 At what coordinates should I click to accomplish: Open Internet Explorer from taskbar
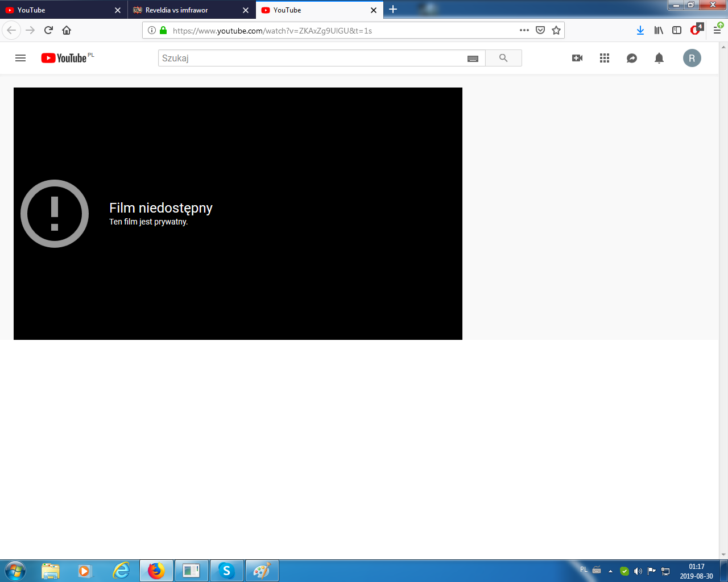(x=121, y=571)
